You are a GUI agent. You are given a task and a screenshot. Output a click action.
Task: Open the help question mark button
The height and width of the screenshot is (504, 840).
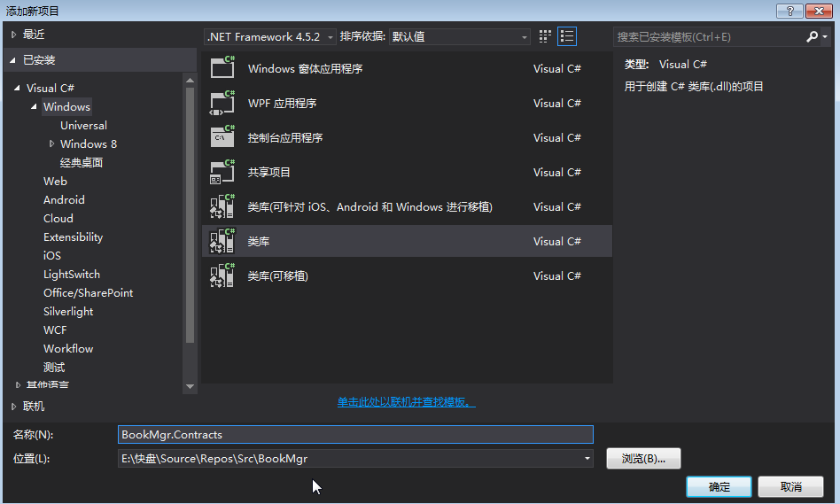[789, 11]
